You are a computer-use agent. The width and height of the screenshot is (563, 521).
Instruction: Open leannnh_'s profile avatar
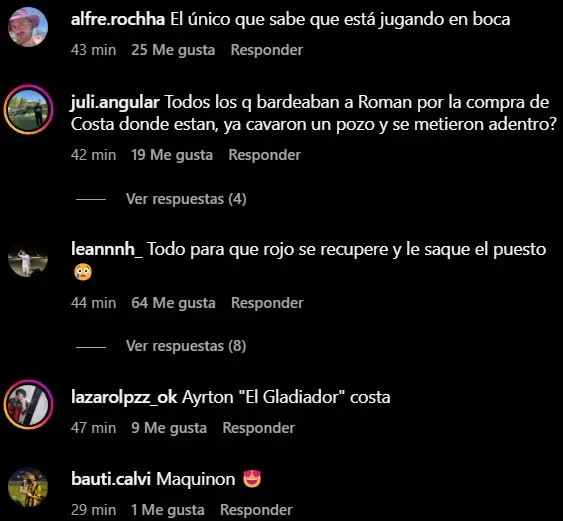click(28, 257)
